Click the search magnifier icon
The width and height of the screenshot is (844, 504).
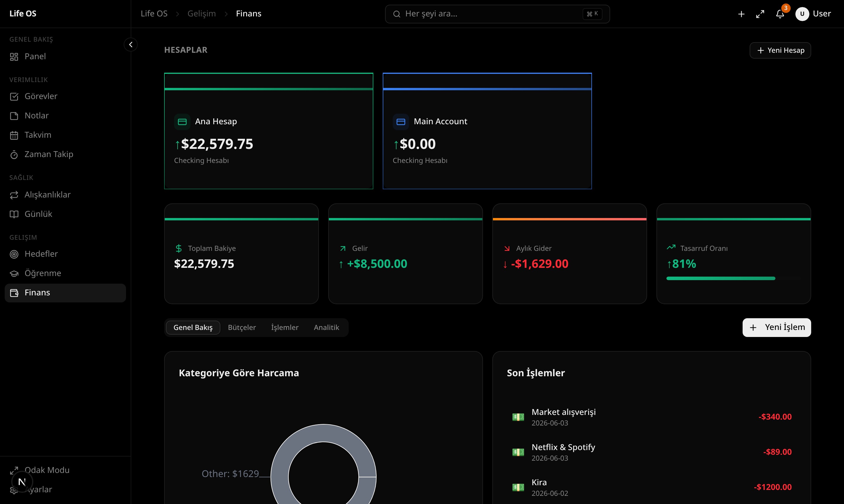pos(396,14)
